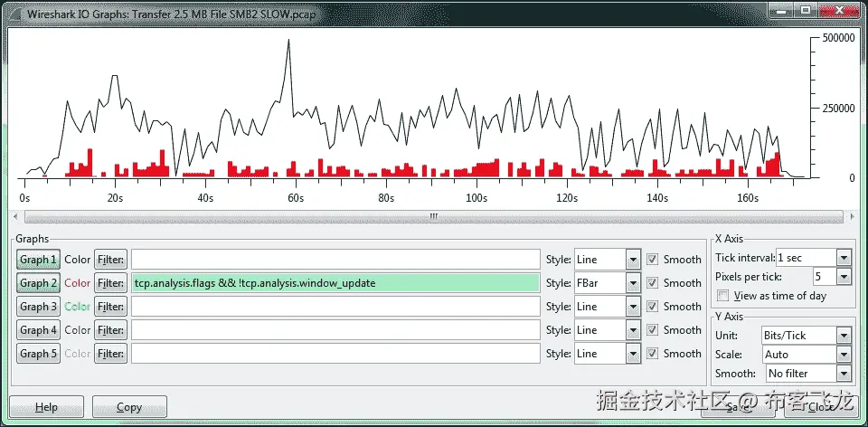Open Filter dialog for Graph 3
868x427 pixels.
(110, 307)
